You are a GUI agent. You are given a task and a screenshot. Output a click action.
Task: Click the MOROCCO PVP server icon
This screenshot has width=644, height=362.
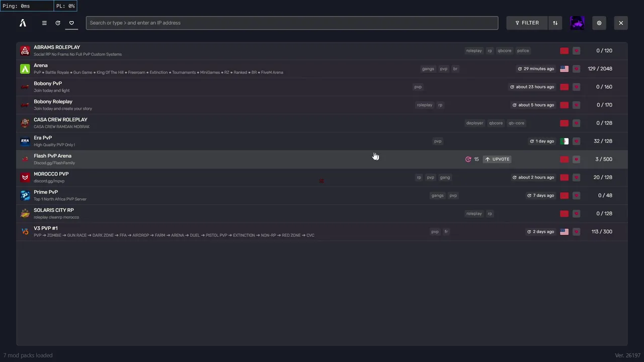(x=25, y=177)
